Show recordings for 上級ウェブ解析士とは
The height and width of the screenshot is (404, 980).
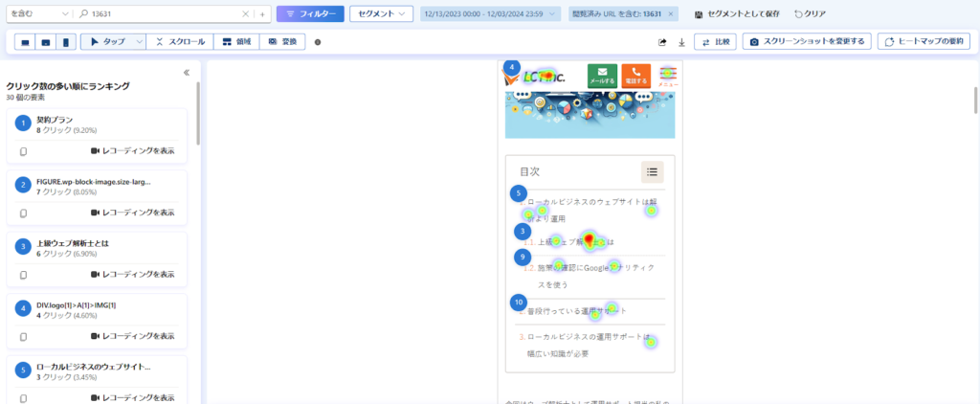coord(132,275)
